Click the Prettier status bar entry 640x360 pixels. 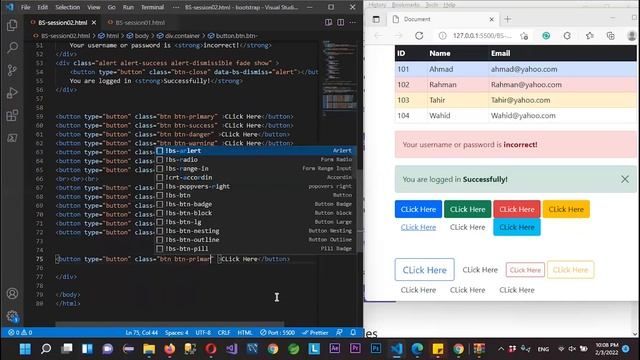(315, 333)
